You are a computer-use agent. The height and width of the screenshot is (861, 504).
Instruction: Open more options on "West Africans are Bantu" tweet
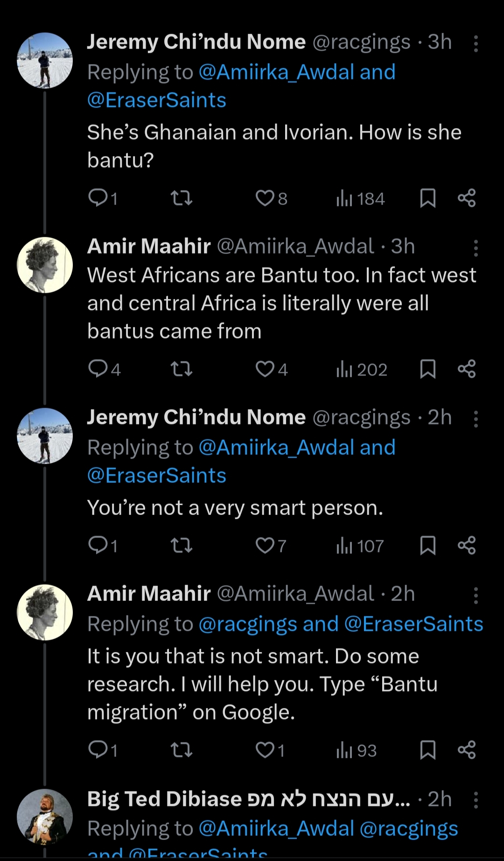pos(476,248)
